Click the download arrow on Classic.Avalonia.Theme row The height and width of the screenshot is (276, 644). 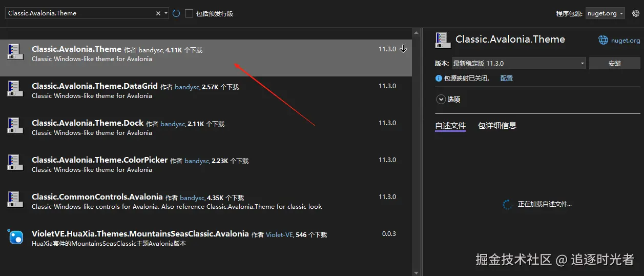click(403, 49)
